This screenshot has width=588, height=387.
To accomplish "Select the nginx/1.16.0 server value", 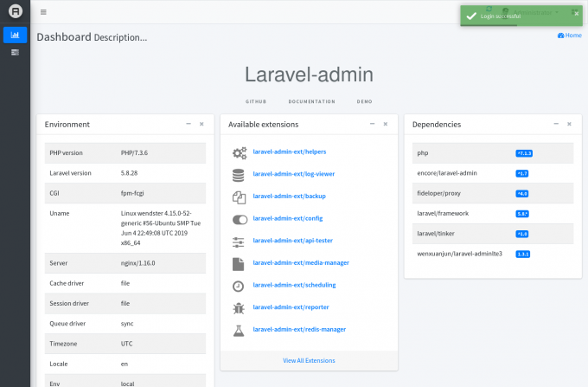I will [x=137, y=263].
